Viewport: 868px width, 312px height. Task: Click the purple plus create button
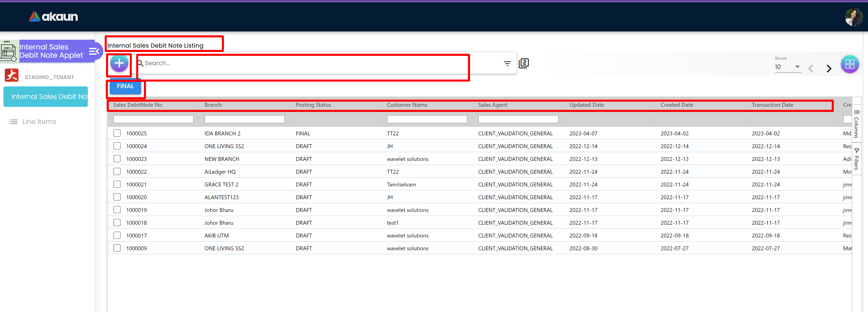pyautogui.click(x=119, y=63)
